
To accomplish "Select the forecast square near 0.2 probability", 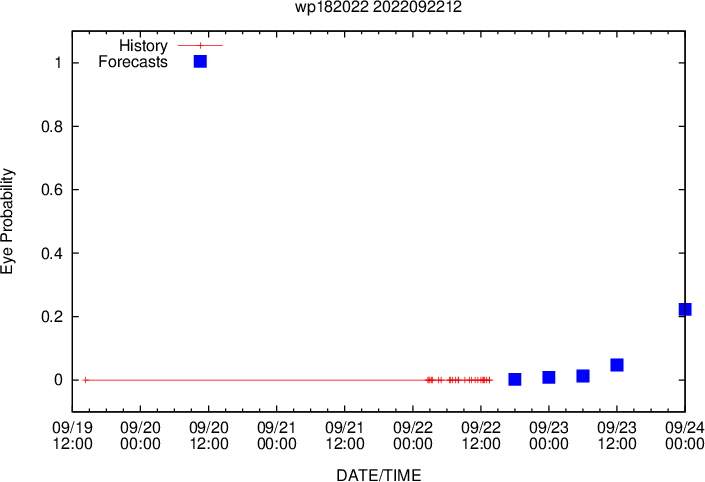I will tap(684, 309).
